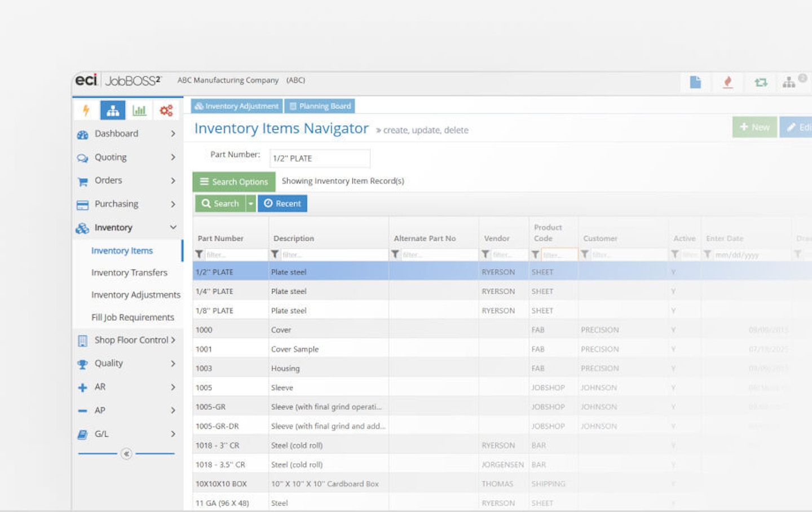Open the red gears settings icon
Viewport: 812px width, 512px height.
pos(166,111)
